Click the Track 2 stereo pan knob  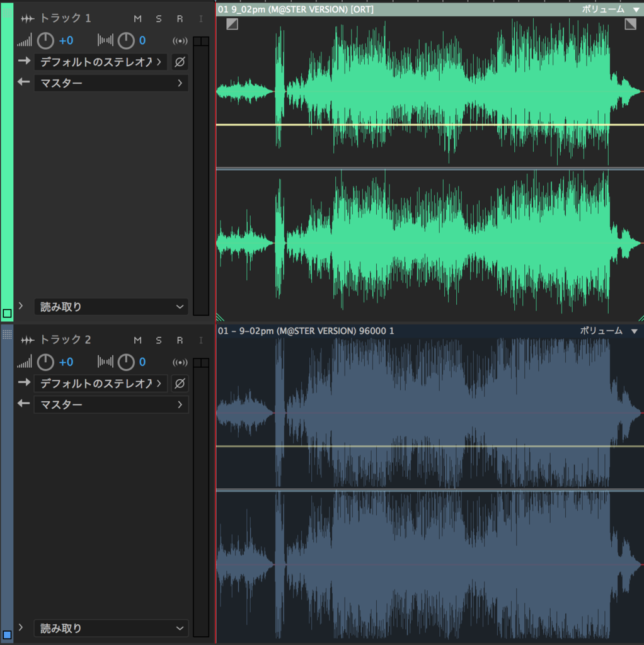pos(126,362)
